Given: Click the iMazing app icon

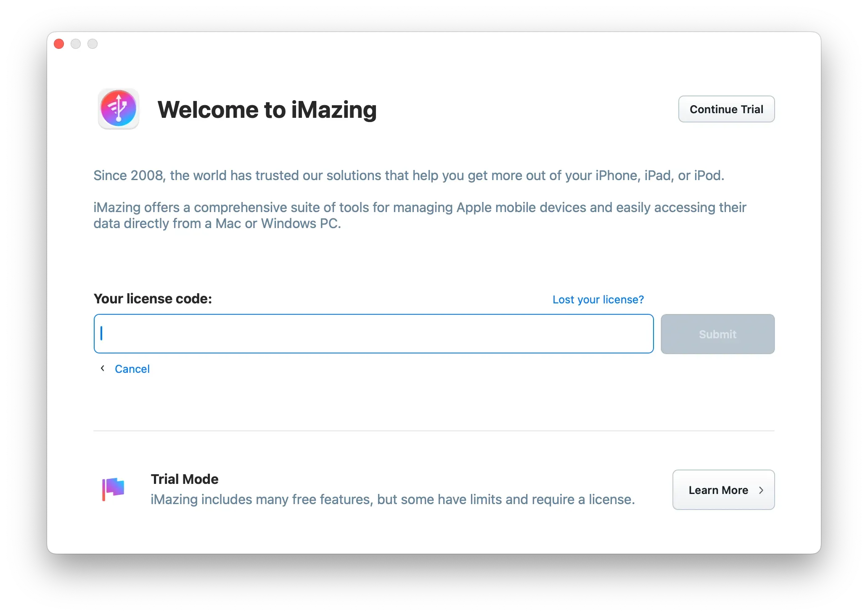Looking at the screenshot, I should pyautogui.click(x=118, y=109).
